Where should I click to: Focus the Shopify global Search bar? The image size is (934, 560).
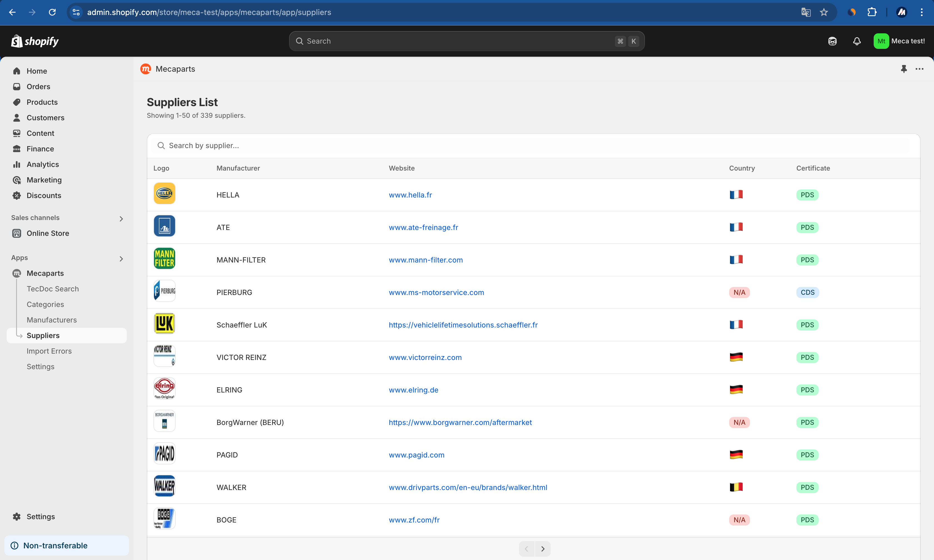click(467, 41)
